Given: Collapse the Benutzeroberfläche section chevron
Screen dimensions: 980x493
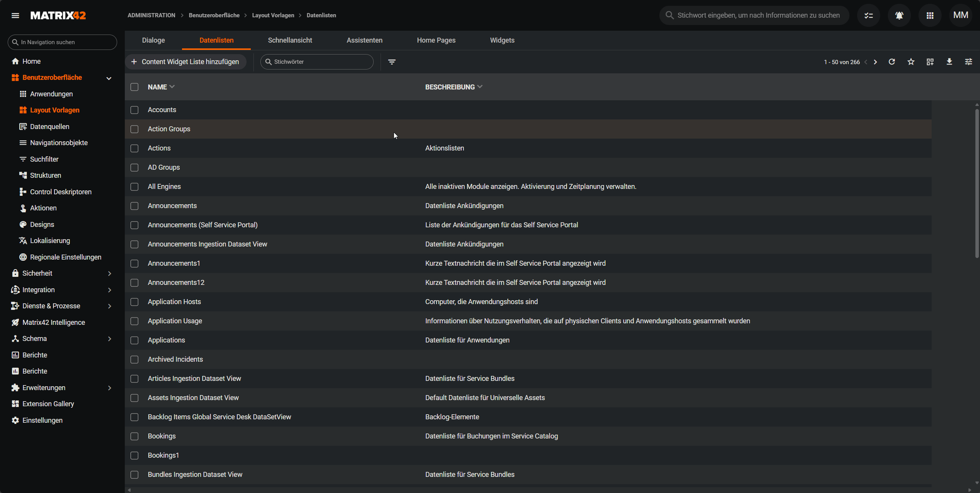Looking at the screenshot, I should (x=109, y=78).
